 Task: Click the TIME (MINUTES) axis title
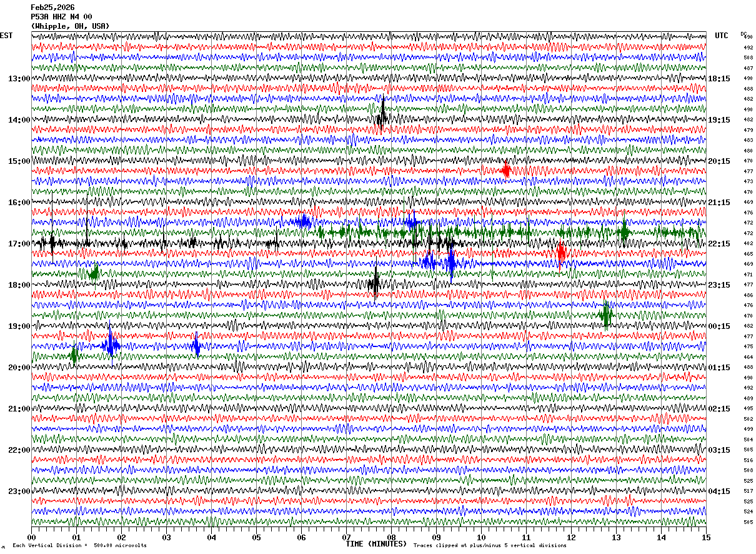coord(376,544)
